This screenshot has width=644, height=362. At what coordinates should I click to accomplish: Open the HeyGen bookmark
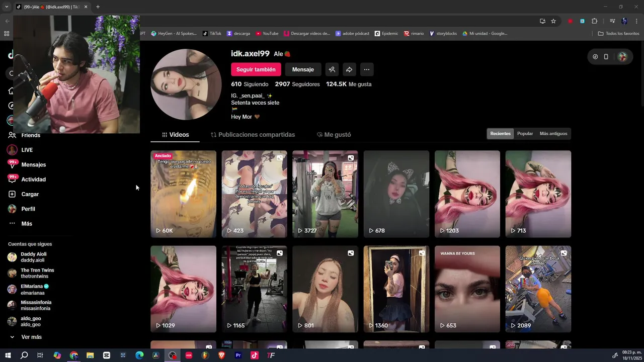[174, 34]
